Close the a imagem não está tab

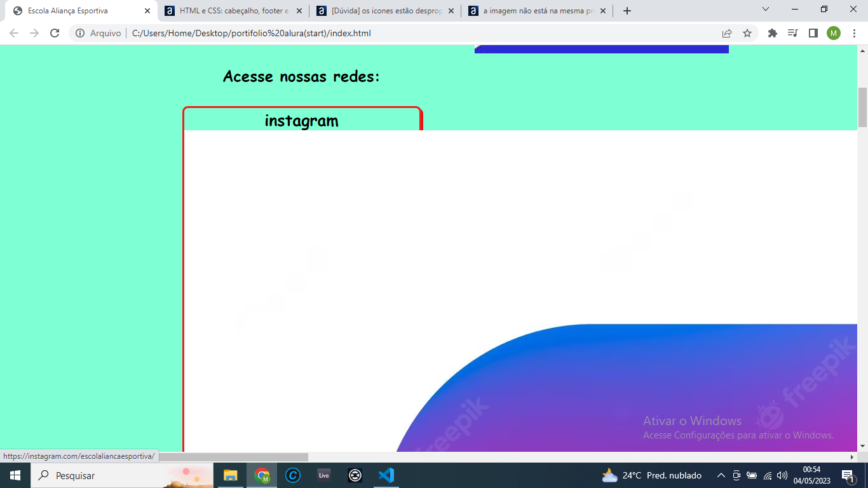[603, 11]
